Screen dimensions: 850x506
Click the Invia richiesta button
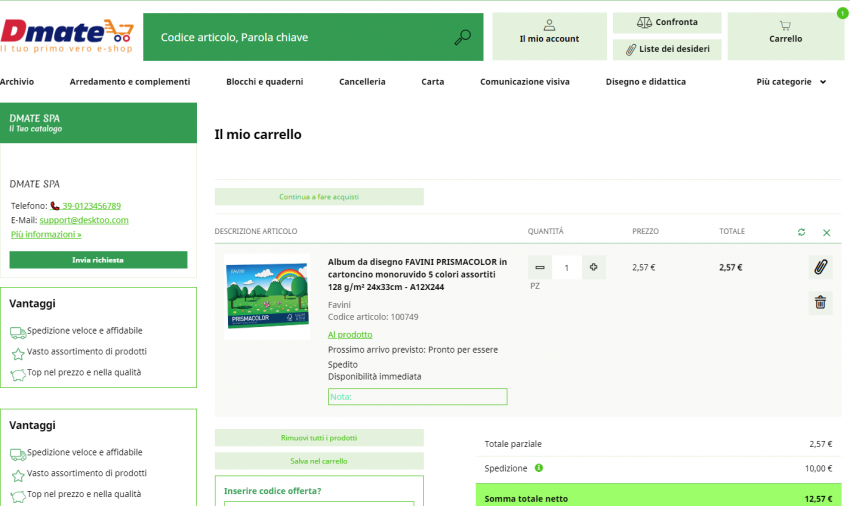coord(98,260)
